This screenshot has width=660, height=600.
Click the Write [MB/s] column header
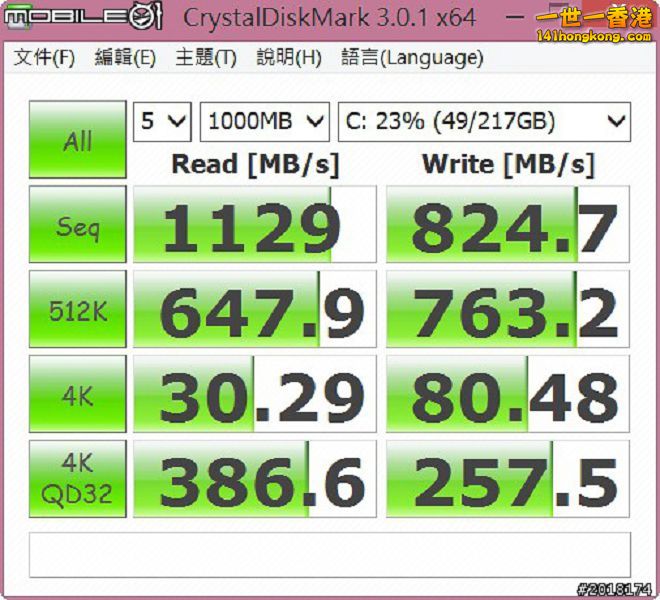[x=508, y=164]
